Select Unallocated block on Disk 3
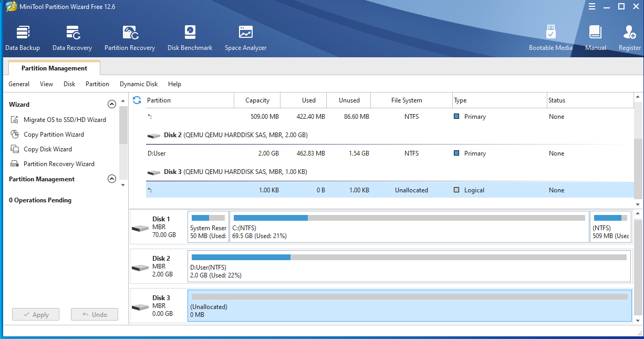Screen dimensions: 644x339 point(409,306)
